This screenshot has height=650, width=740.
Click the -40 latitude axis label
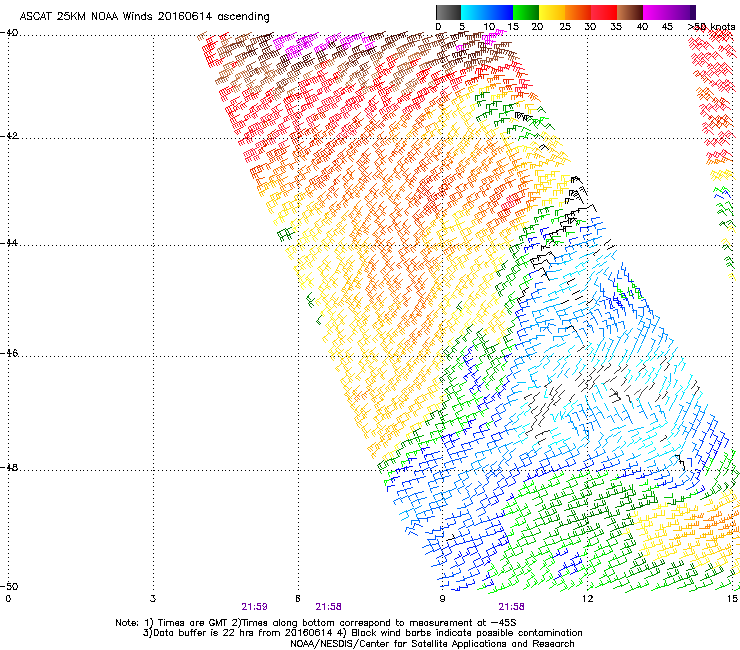click(9, 33)
